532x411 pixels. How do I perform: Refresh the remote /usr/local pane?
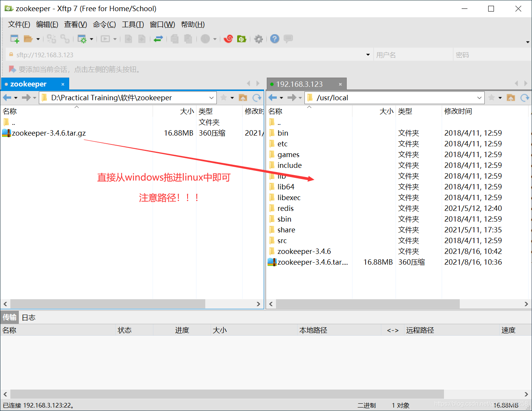pos(525,98)
